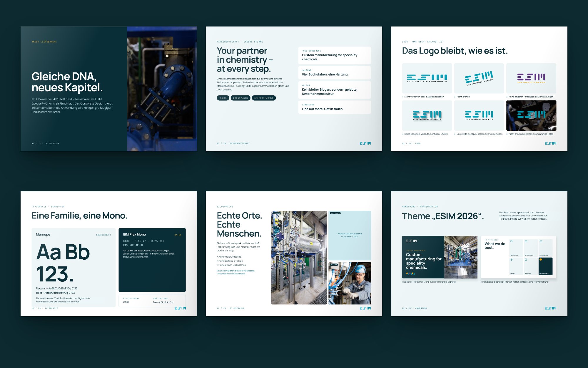
Task: Select the dark IBM Plex Mono card
Action: pos(152,260)
